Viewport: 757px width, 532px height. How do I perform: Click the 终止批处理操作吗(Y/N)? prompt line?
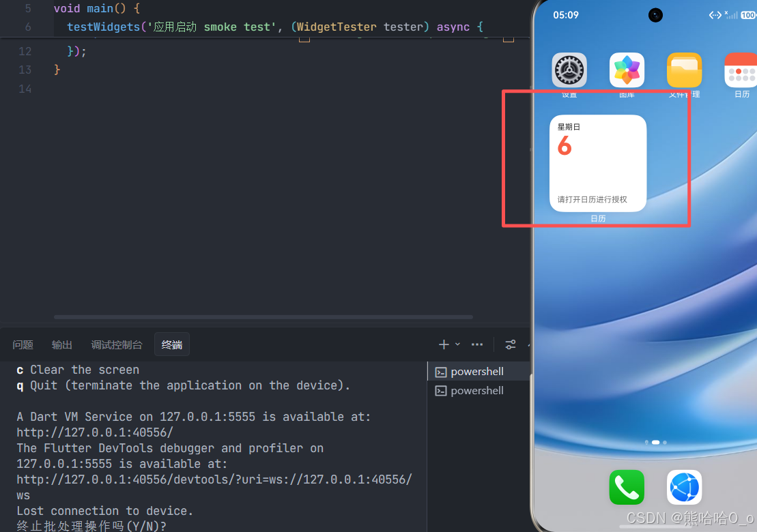(x=91, y=526)
